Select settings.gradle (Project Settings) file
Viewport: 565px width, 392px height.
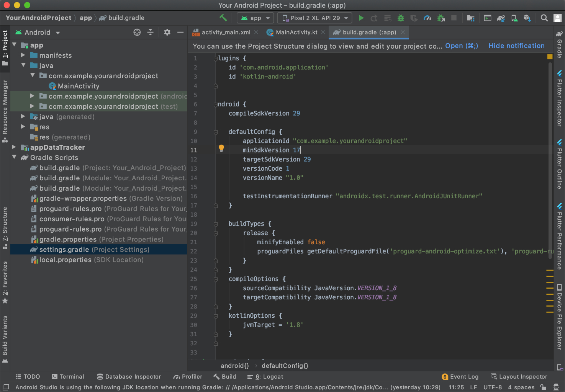click(99, 250)
